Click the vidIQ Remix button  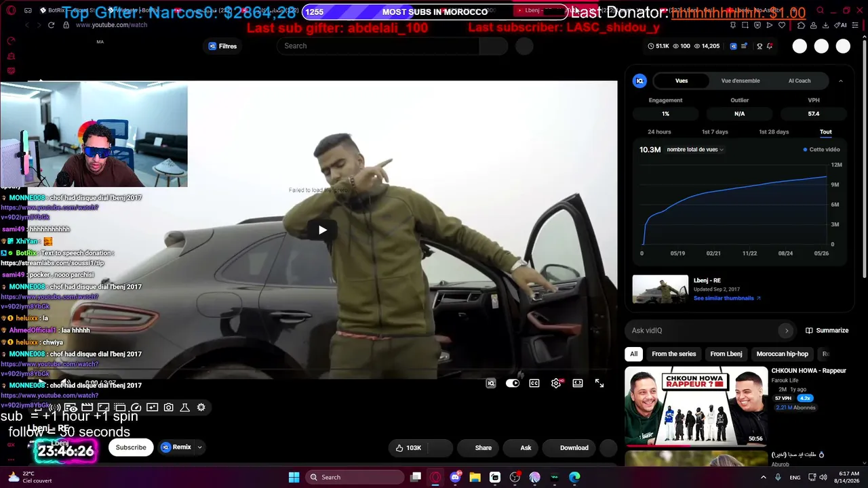(x=176, y=447)
